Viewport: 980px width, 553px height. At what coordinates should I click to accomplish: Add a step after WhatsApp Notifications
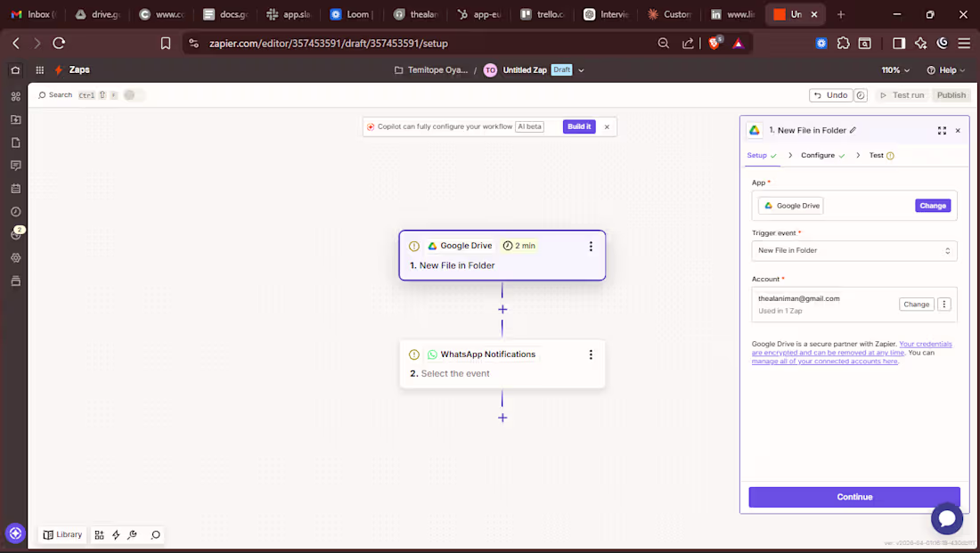pyautogui.click(x=502, y=418)
